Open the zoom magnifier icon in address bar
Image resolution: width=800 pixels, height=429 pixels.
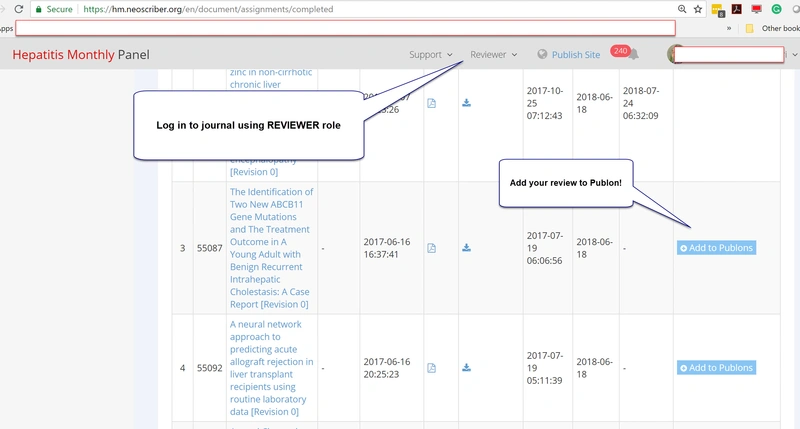tap(682, 9)
